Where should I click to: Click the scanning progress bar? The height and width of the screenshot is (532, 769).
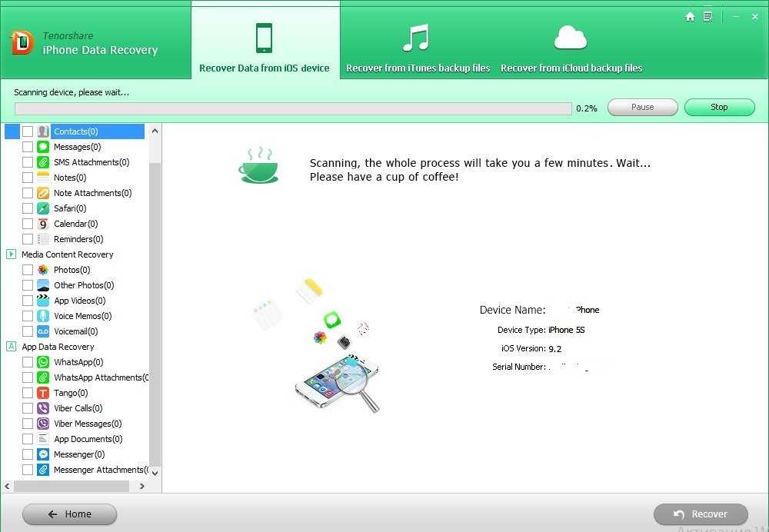292,108
